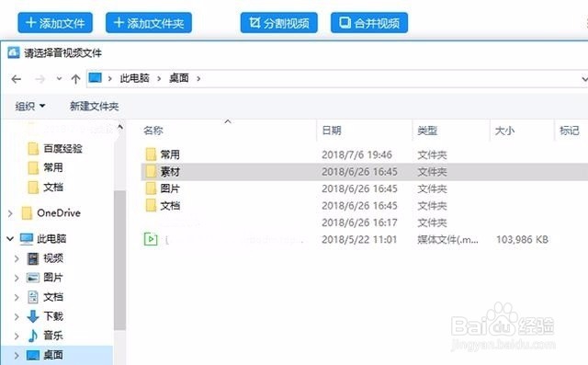The width and height of the screenshot is (588, 365).
Task: Click the 2018/7/6 19:46 date cell
Action: [356, 154]
